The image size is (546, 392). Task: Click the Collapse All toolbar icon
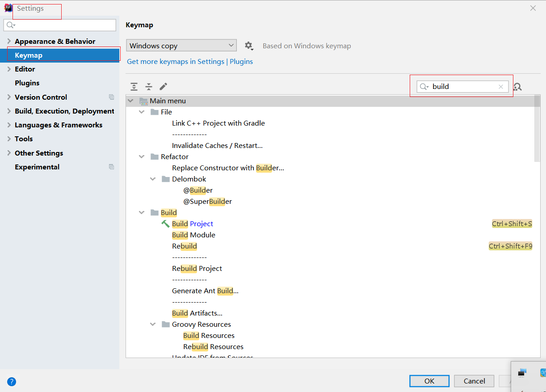click(x=149, y=87)
